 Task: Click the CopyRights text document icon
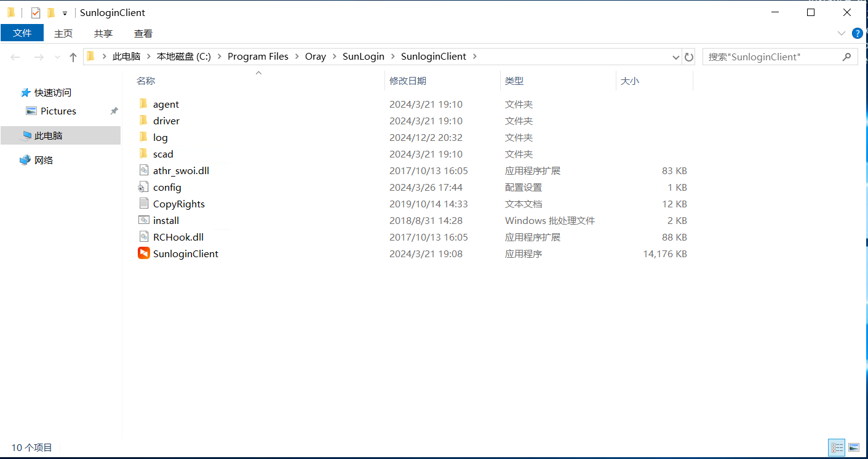143,204
